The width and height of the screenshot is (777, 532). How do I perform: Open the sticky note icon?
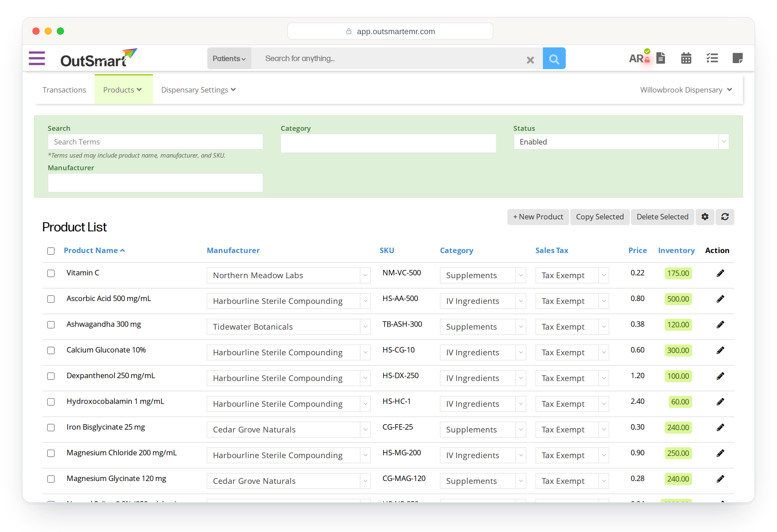pos(738,58)
